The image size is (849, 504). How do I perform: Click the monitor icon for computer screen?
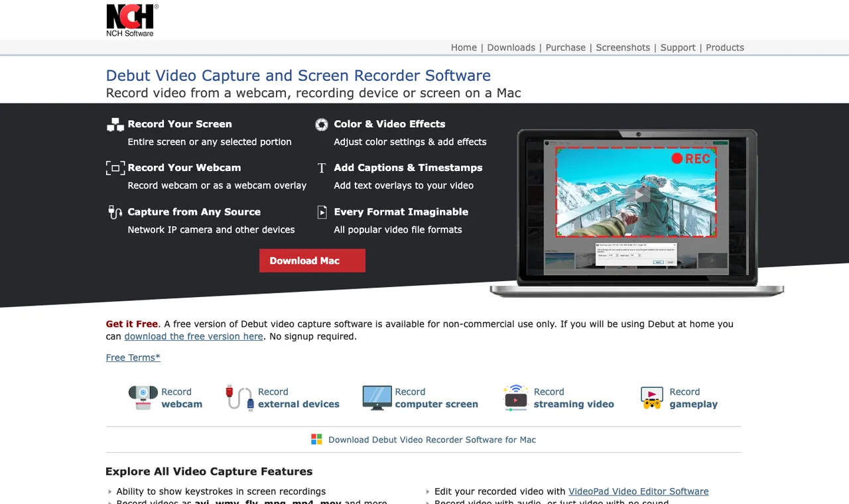[x=377, y=398]
